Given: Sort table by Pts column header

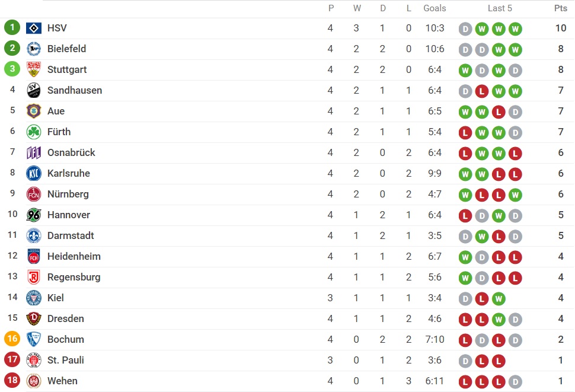Looking at the screenshot, I should point(560,8).
